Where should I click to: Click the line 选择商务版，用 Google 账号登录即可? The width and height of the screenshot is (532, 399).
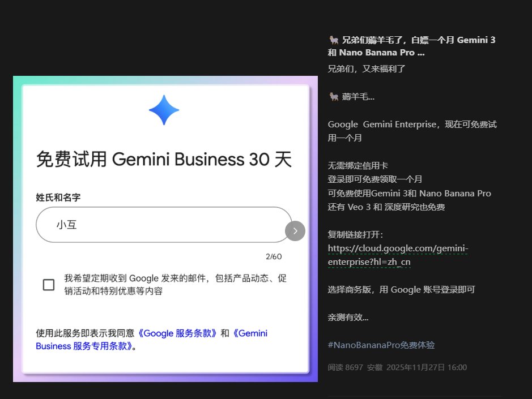(401, 290)
